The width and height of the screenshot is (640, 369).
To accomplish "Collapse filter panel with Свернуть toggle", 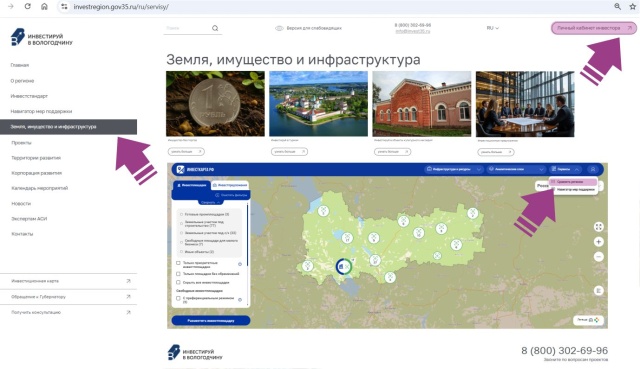I will coord(210,202).
